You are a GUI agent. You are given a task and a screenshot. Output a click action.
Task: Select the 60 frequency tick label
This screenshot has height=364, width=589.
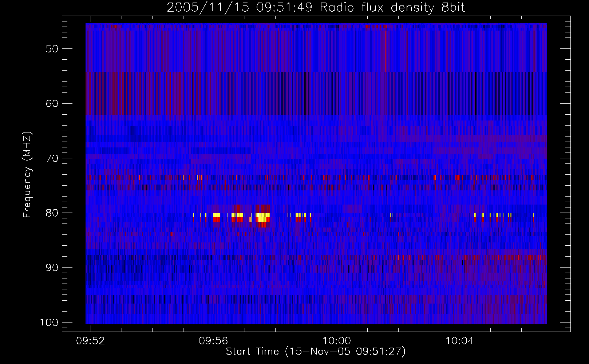[52, 103]
